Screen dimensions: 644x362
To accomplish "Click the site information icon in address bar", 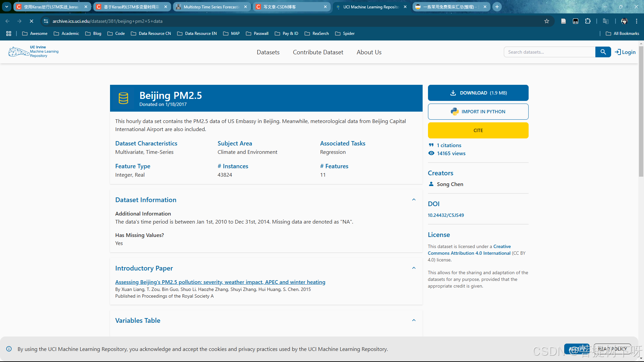I will [46, 21].
